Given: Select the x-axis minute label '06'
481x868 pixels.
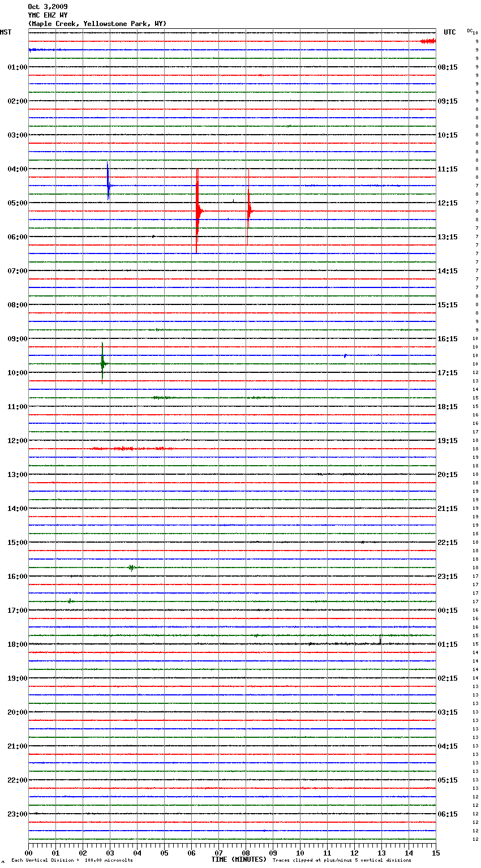Looking at the screenshot, I should click(191, 853).
